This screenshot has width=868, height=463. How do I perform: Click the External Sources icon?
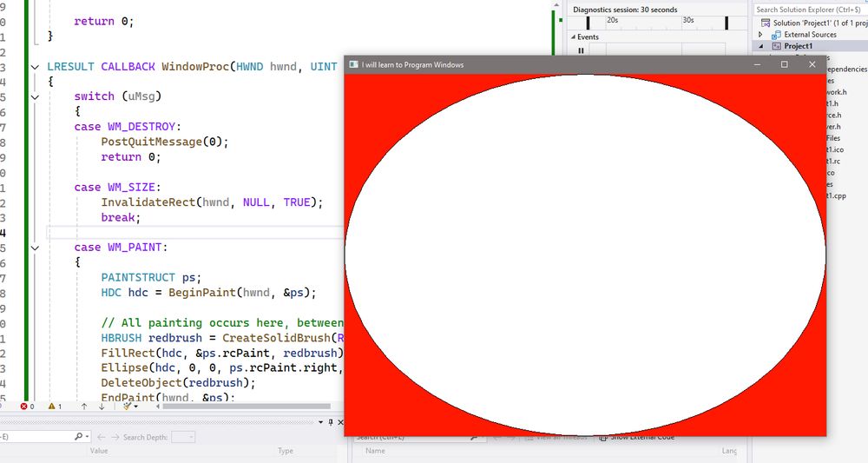pyautogui.click(x=776, y=35)
